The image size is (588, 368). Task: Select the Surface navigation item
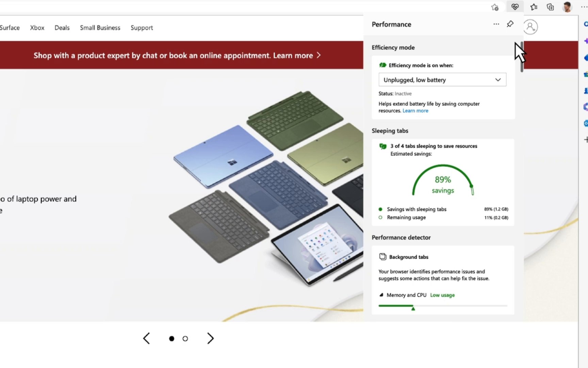pos(10,28)
